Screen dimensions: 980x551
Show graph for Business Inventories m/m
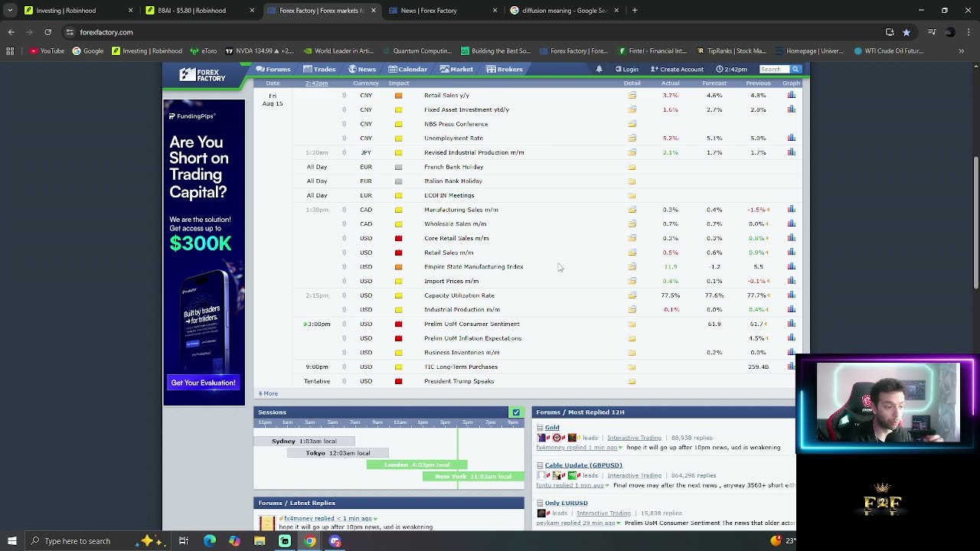pyautogui.click(x=791, y=353)
